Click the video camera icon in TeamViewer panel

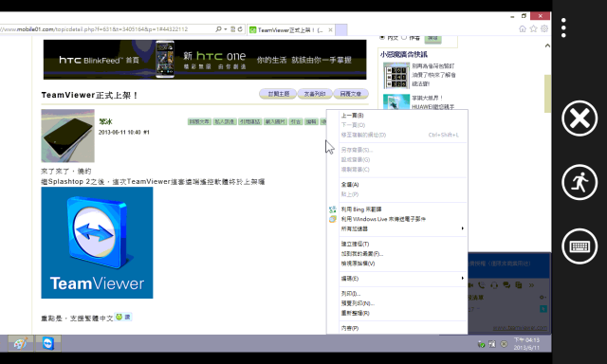pyautogui.click(x=470, y=285)
